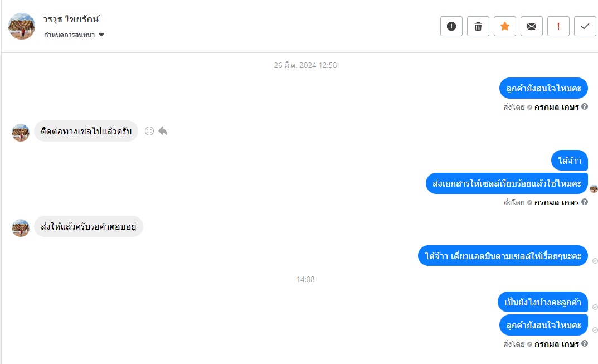Image resolution: width=598 pixels, height=364 pixels.
Task: Click the spam report icon in the header
Action: tap(451, 26)
